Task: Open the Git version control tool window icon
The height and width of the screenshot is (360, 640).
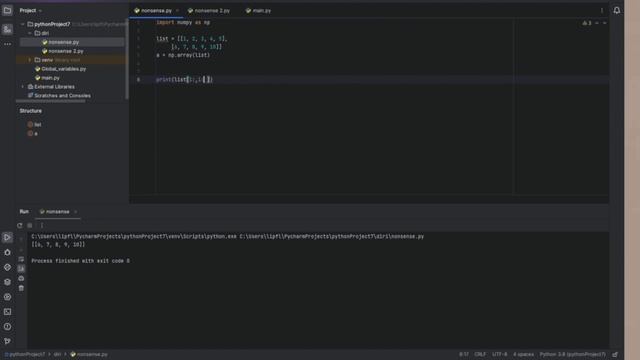Action: 7,341
